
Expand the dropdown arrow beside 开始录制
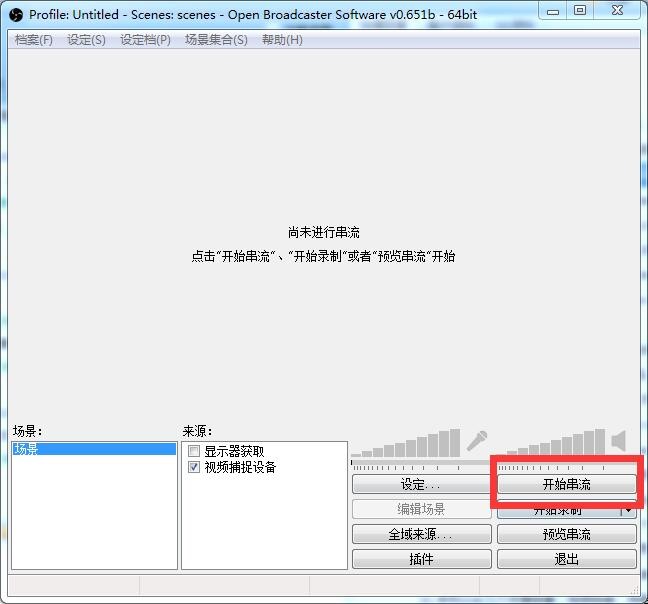(629, 511)
